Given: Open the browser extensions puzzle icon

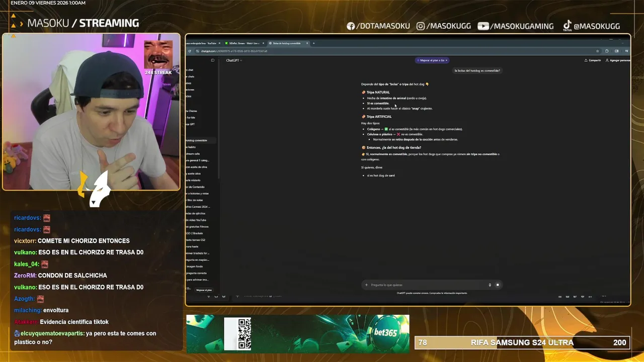Looking at the screenshot, I should (x=607, y=51).
